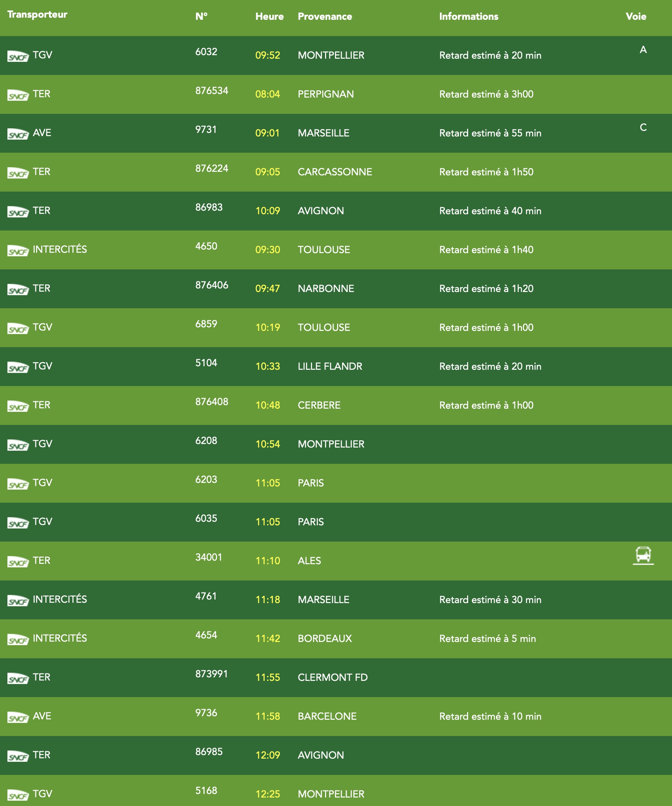Click 'Retard estimé à 1h50' info
The height and width of the screenshot is (806, 672).
pyautogui.click(x=487, y=172)
